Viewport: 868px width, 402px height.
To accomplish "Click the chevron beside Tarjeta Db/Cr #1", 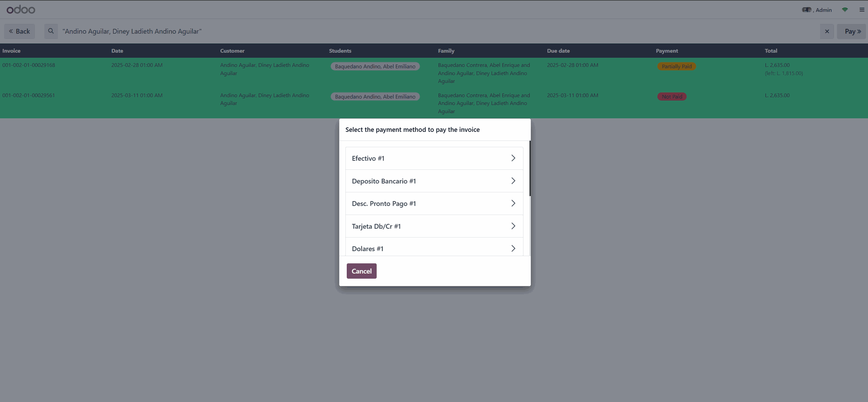I will (x=513, y=226).
